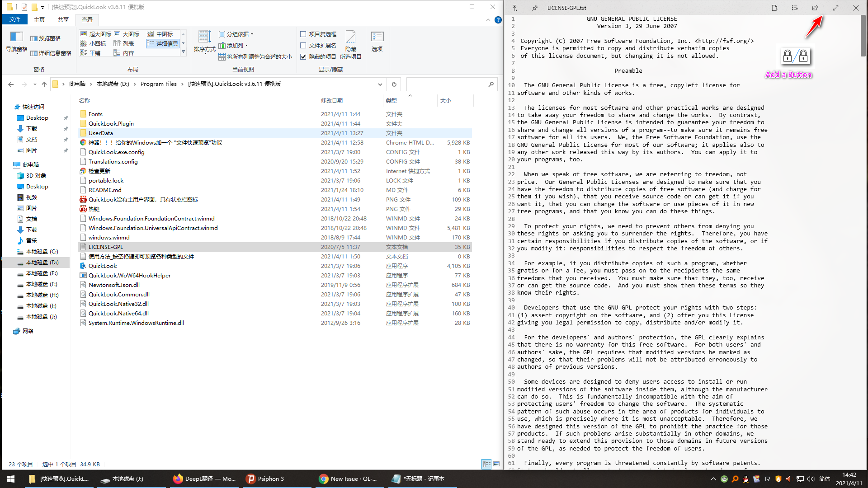Click the stay-on-top icon in QuickLook
868x488 pixels.
click(x=515, y=8)
